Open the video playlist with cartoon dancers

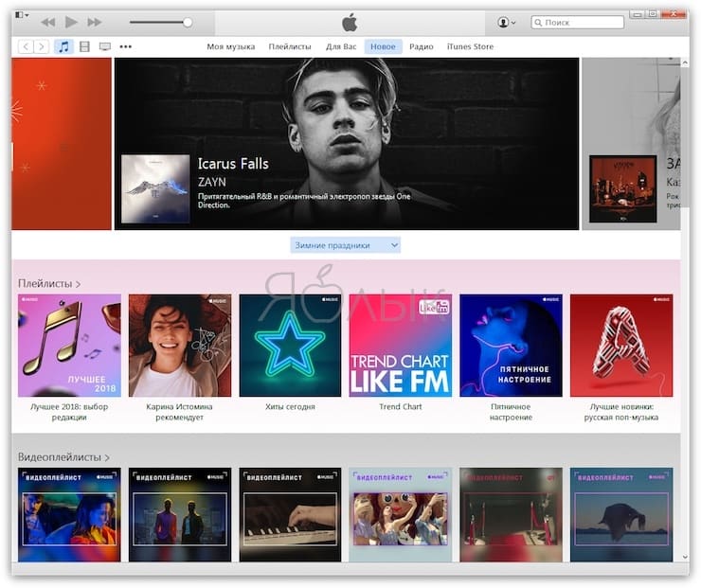401,515
